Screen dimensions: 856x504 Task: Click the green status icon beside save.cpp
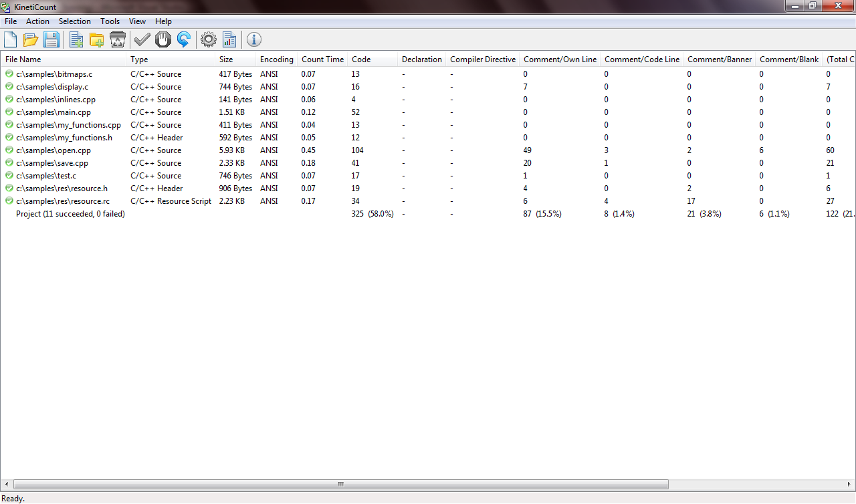(9, 162)
